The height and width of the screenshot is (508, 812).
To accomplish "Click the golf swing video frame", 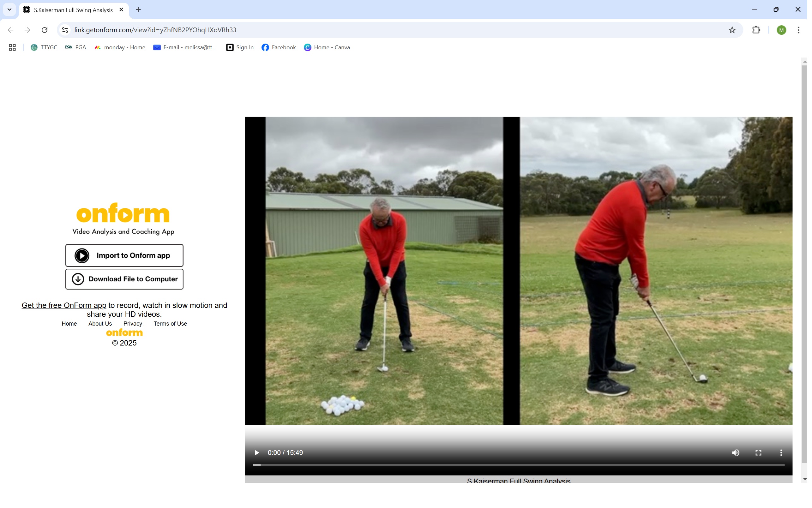I will coord(518,271).
